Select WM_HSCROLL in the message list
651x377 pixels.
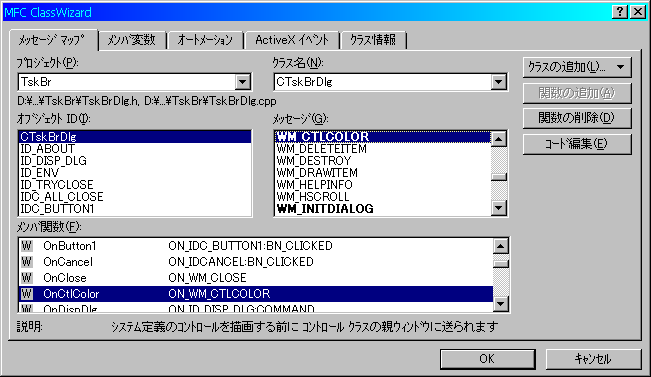[x=383, y=197]
